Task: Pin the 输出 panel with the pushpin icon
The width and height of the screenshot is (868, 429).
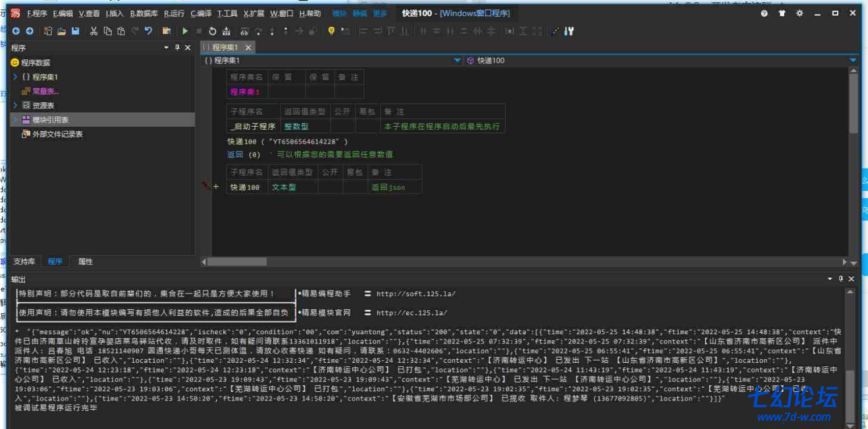Action: 841,279
